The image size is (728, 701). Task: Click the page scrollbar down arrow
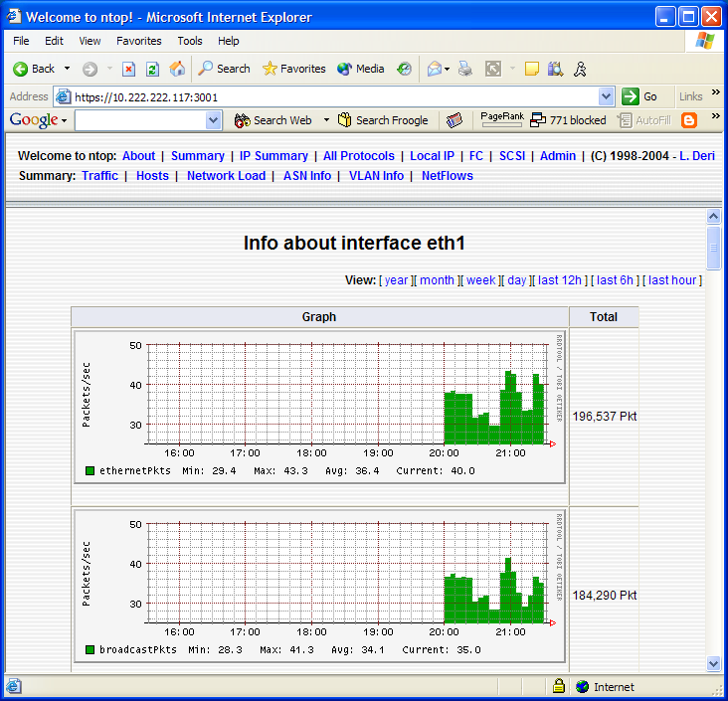(713, 663)
